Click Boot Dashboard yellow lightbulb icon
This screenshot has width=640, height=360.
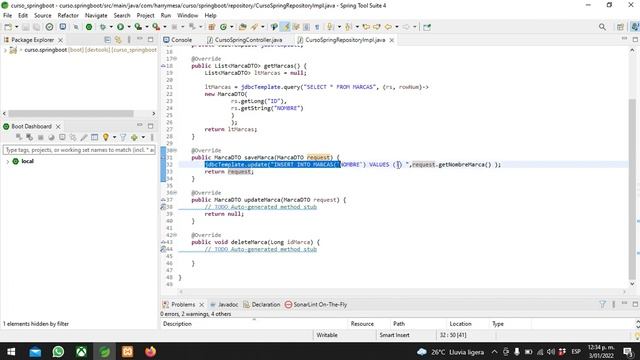pos(106,137)
